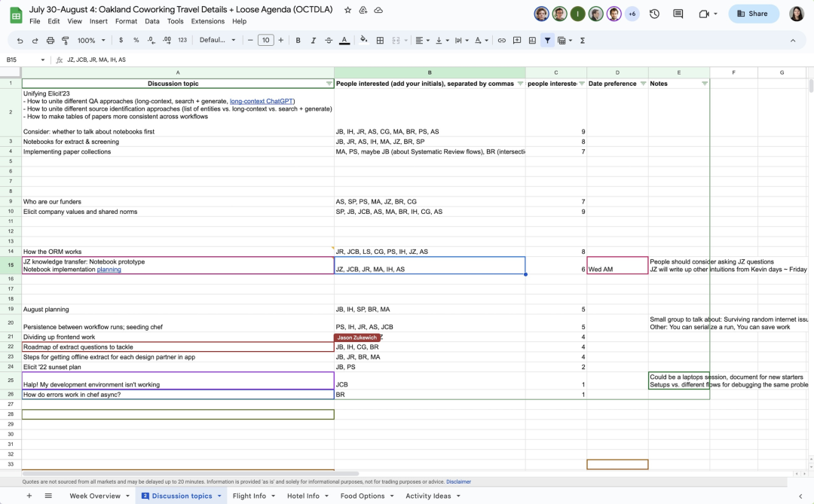Click the Share button

753,14
